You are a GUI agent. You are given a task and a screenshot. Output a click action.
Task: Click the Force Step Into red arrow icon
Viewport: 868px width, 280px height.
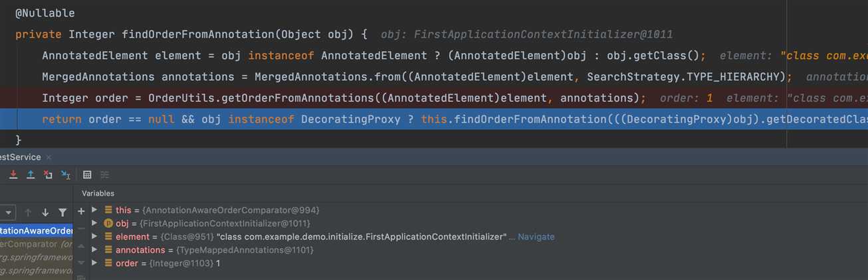coord(13,175)
